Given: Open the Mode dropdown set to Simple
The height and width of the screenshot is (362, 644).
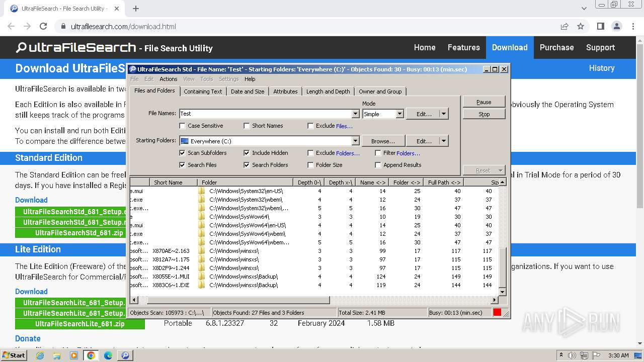Looking at the screenshot, I should tap(399, 114).
